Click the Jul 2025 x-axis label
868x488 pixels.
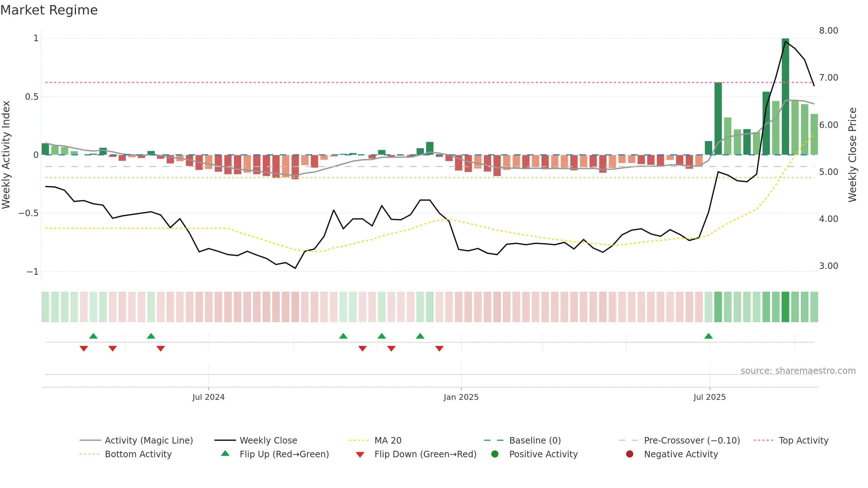click(x=710, y=397)
